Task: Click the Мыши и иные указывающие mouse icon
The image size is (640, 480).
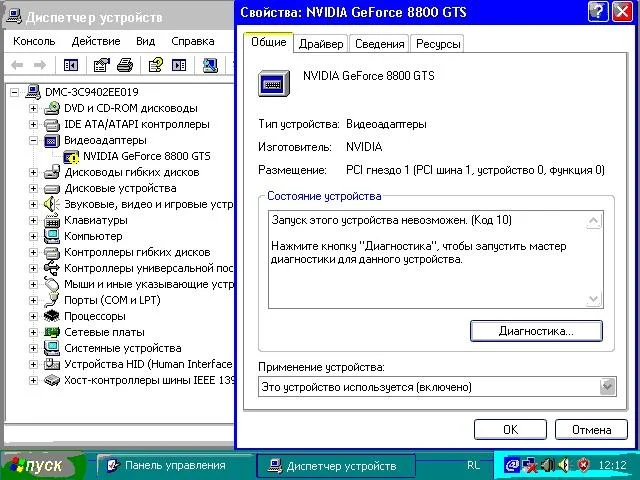Action: click(x=52, y=284)
